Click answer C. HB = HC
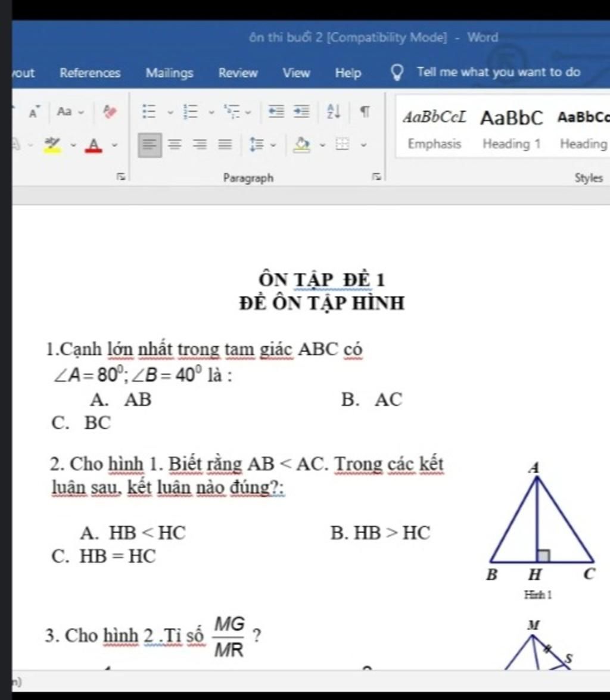Screen dimensions: 610x700 click(104, 556)
